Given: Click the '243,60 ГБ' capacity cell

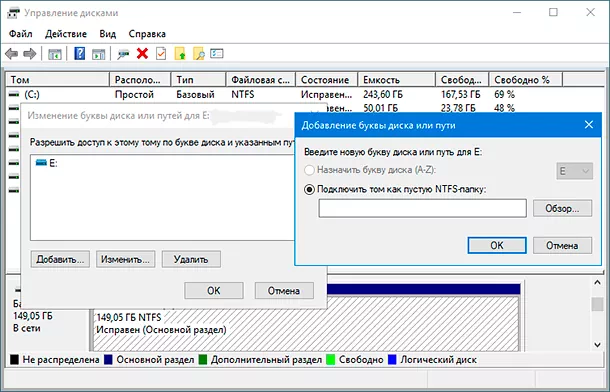Looking at the screenshot, I should point(383,94).
